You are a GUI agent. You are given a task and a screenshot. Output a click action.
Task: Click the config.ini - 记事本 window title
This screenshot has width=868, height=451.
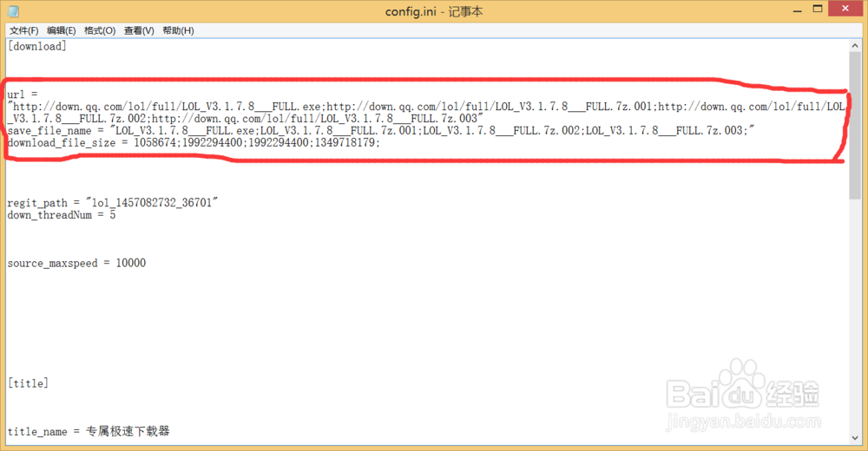(x=434, y=11)
